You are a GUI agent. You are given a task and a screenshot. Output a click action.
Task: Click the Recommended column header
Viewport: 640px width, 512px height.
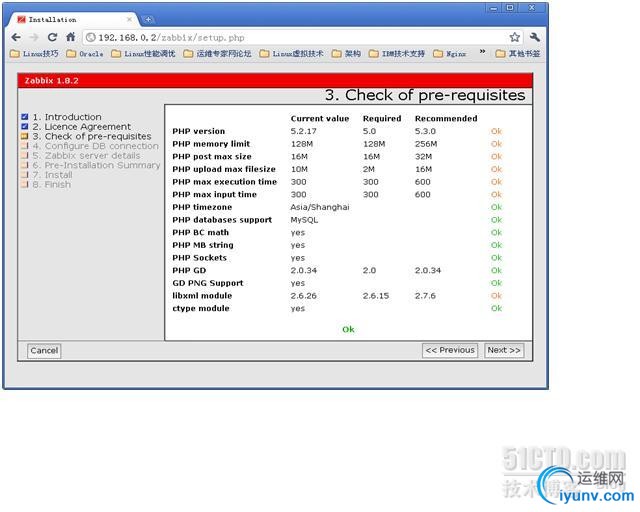tap(446, 118)
